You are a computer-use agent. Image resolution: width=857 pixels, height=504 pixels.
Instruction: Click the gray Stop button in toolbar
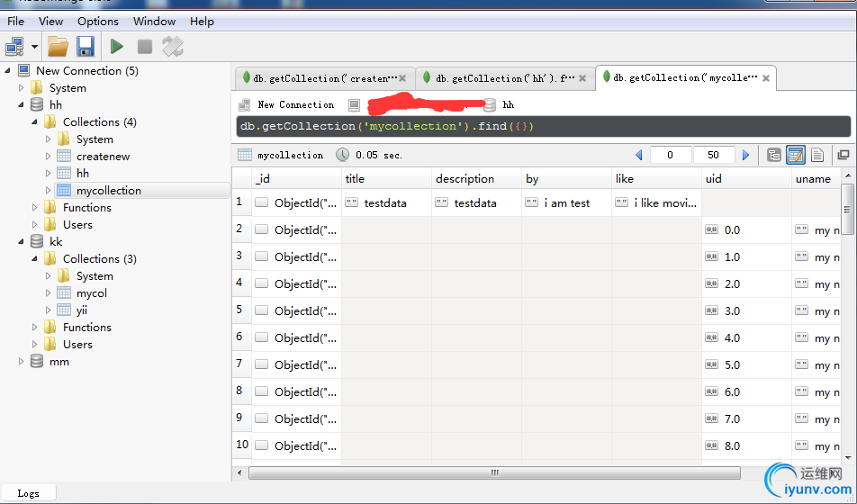click(x=145, y=47)
